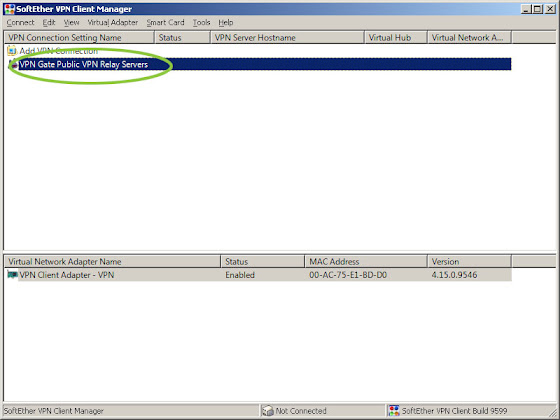
Task: Click MAC address 00-AC-75-E1-BD-D0
Action: click(348, 275)
